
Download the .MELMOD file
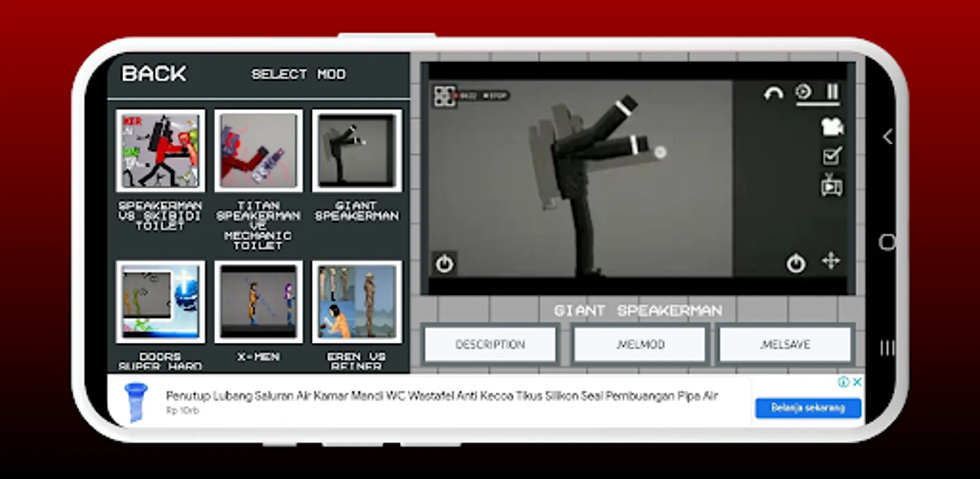640,344
